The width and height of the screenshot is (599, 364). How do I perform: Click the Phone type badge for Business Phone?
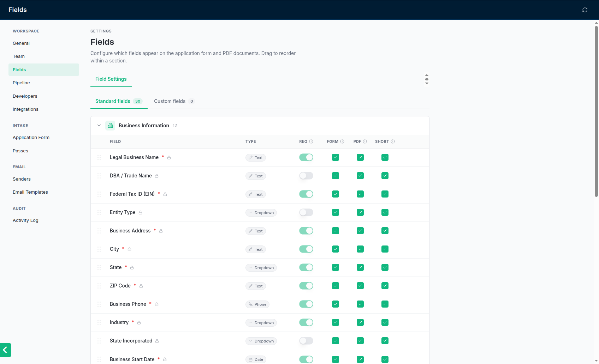pos(257,304)
